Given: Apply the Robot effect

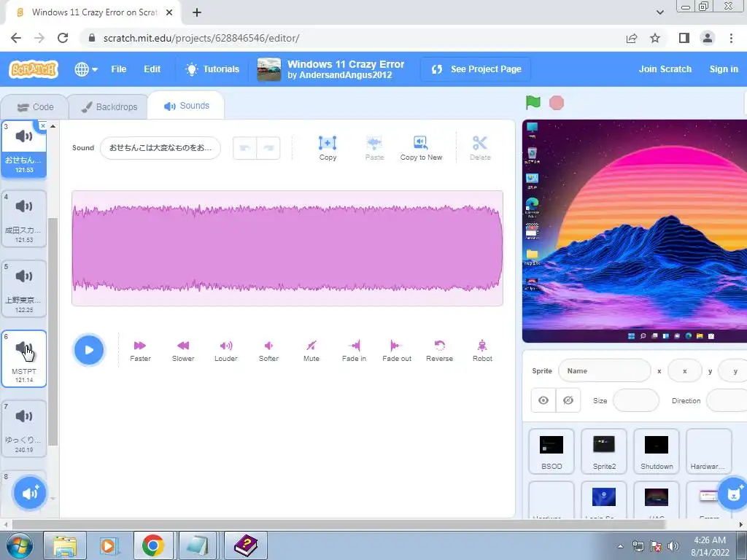Looking at the screenshot, I should (482, 351).
